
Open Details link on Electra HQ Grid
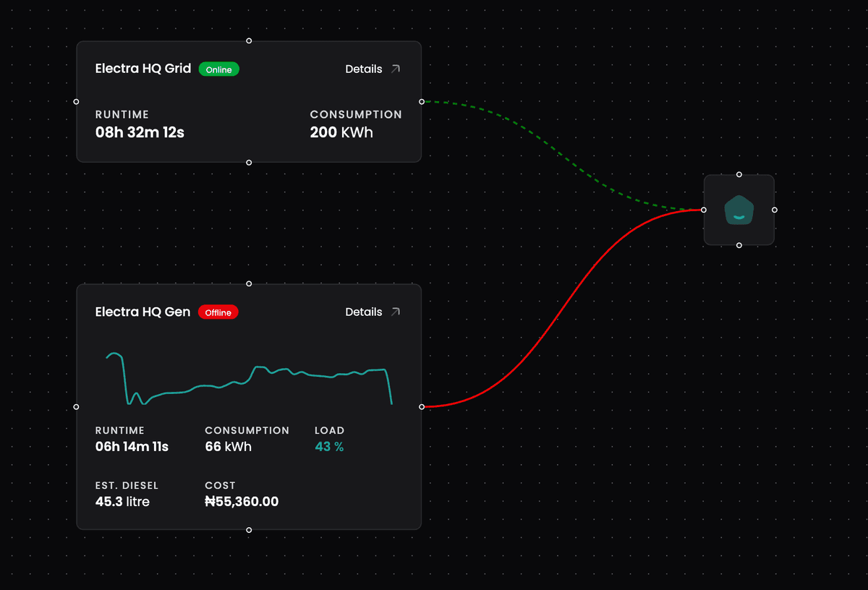tap(364, 69)
